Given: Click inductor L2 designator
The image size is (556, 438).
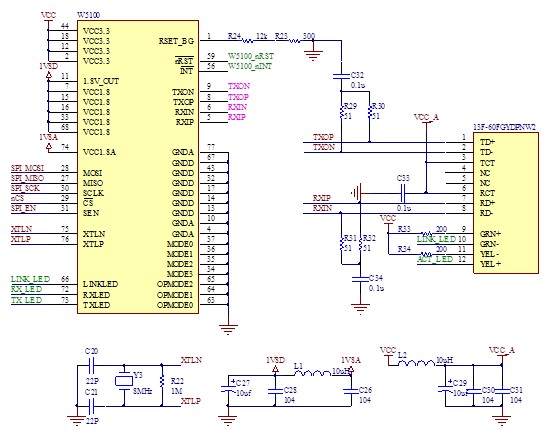Looking at the screenshot, I should 402,355.
